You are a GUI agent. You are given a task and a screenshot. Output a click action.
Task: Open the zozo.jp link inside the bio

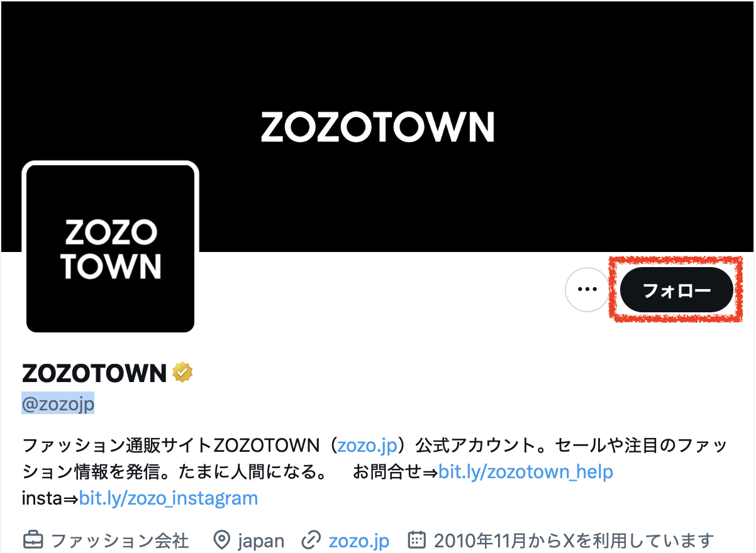point(367,446)
